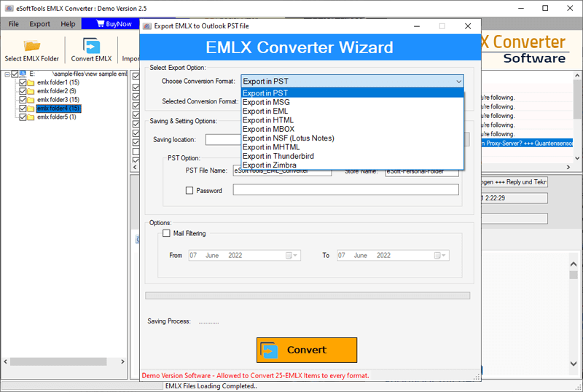Click the Convert EMLX toolbar icon
The height and width of the screenshot is (392, 583).
92,45
